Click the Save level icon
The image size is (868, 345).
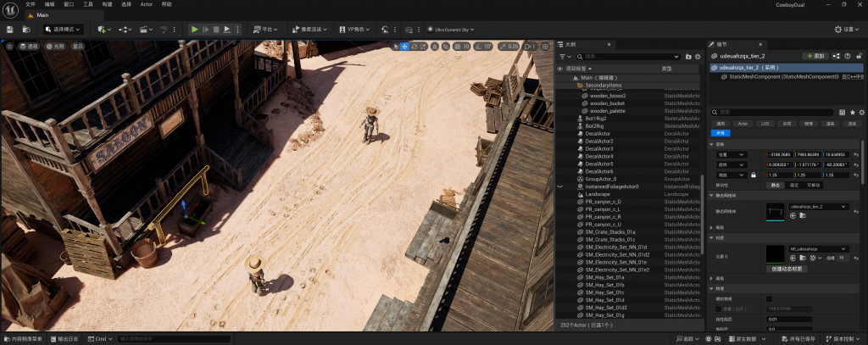tap(9, 30)
